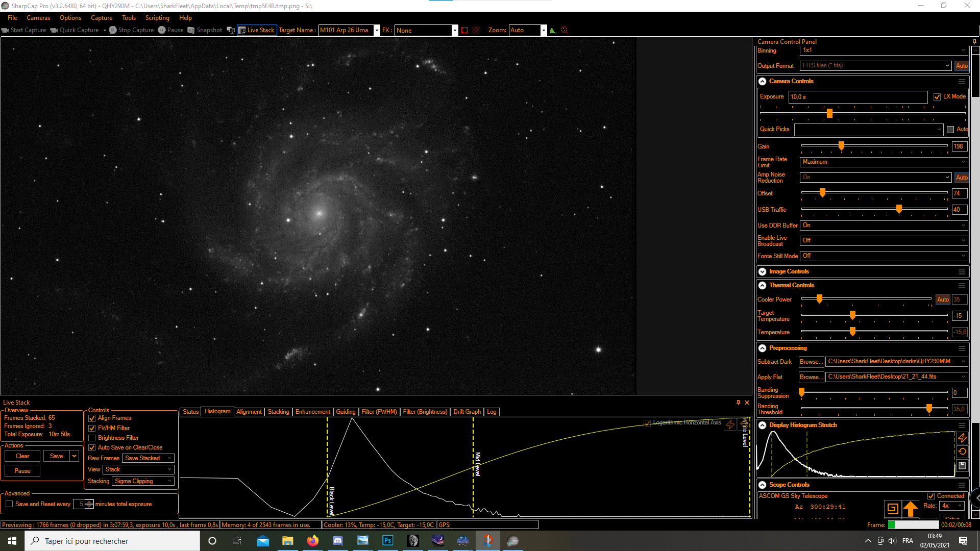Click the green image histogram toolbar icon
The image size is (980, 551).
click(553, 30)
